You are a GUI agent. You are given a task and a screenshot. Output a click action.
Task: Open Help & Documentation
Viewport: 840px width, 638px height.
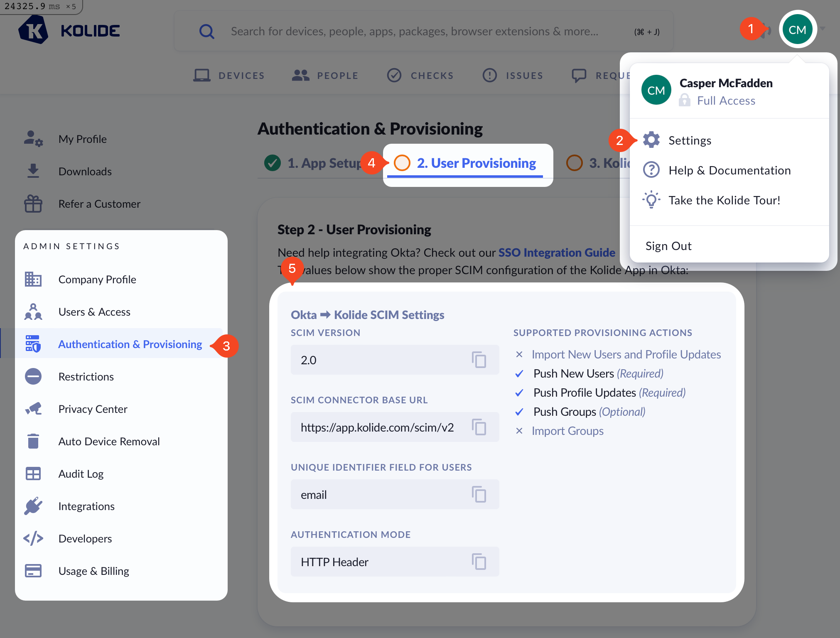[729, 170]
